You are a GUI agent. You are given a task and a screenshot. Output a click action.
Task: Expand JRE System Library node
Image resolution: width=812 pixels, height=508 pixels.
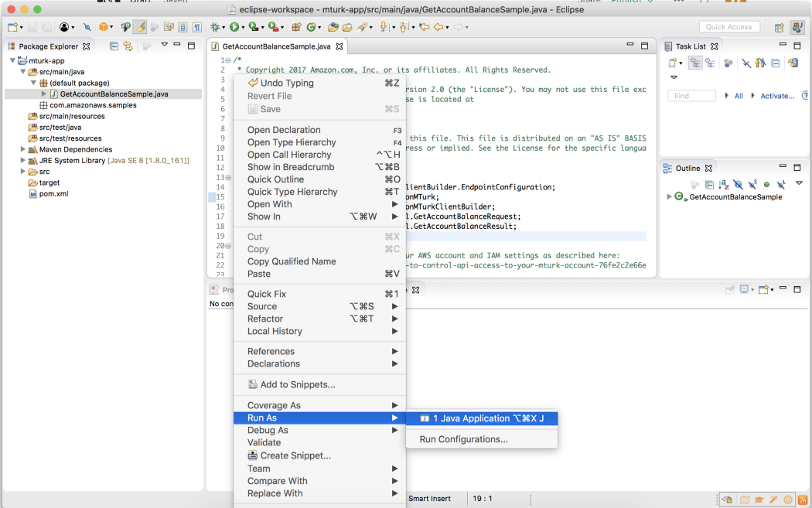click(x=22, y=161)
